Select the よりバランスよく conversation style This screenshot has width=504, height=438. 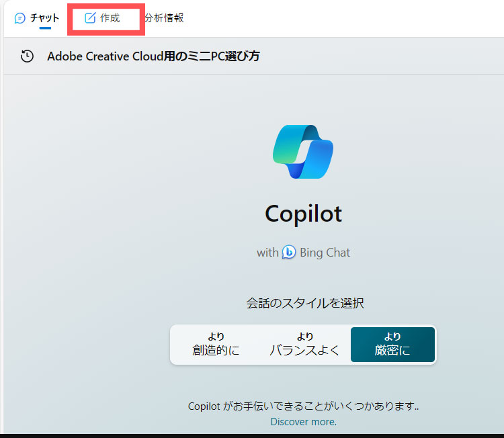304,344
